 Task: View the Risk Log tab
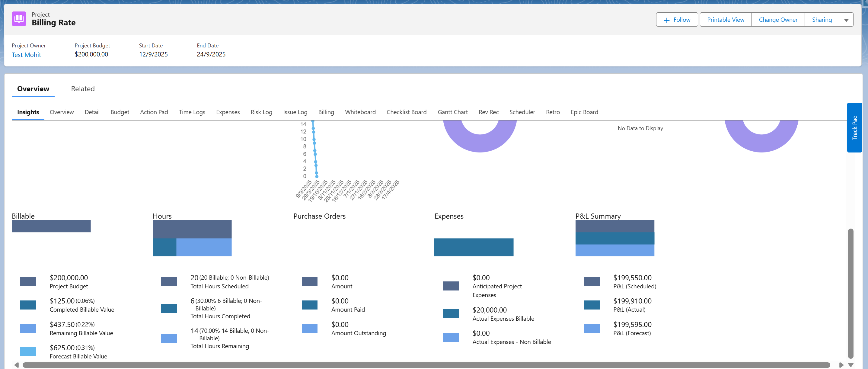point(261,112)
